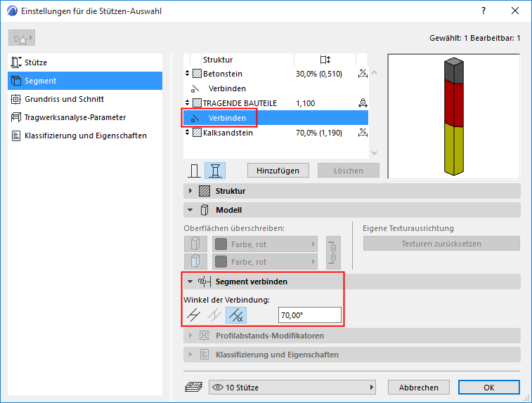Open the 10 Stütze layer dropdown

292,387
